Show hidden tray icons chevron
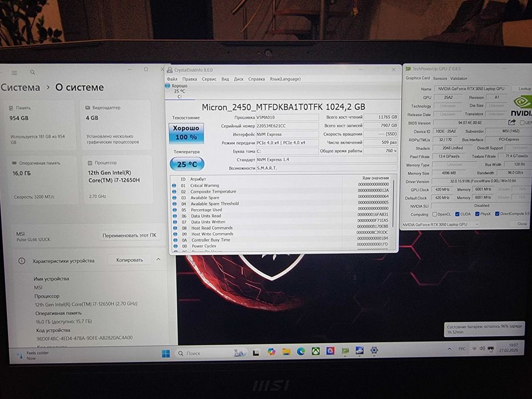 tap(449, 349)
